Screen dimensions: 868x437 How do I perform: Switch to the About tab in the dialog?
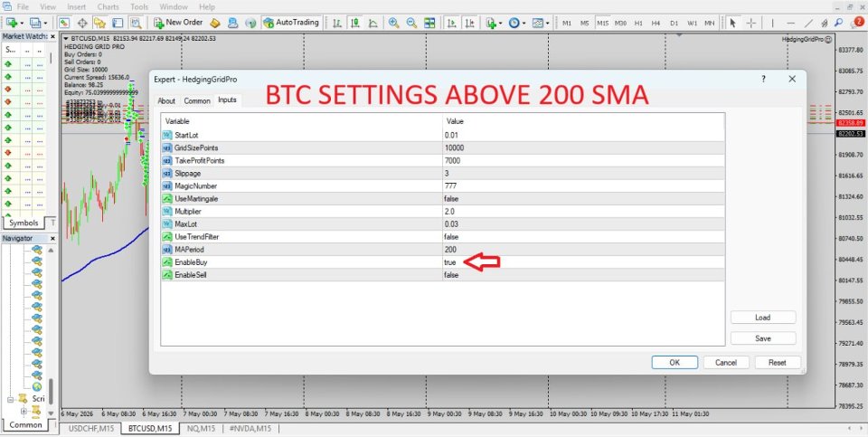(166, 100)
